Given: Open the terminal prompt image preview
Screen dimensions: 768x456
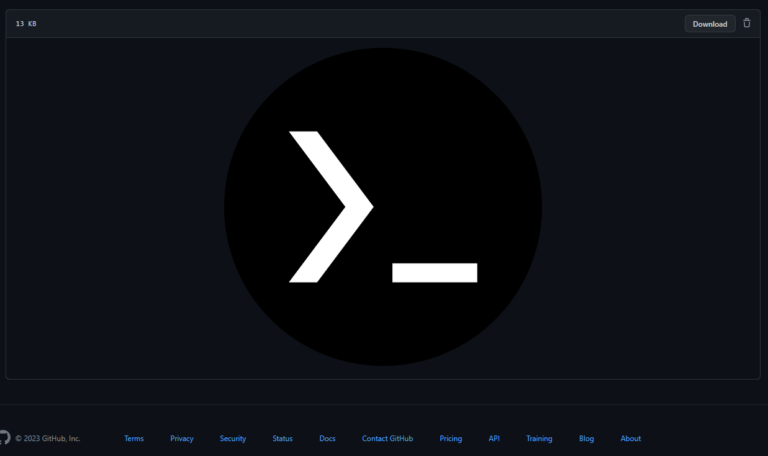Looking at the screenshot, I should (383, 207).
